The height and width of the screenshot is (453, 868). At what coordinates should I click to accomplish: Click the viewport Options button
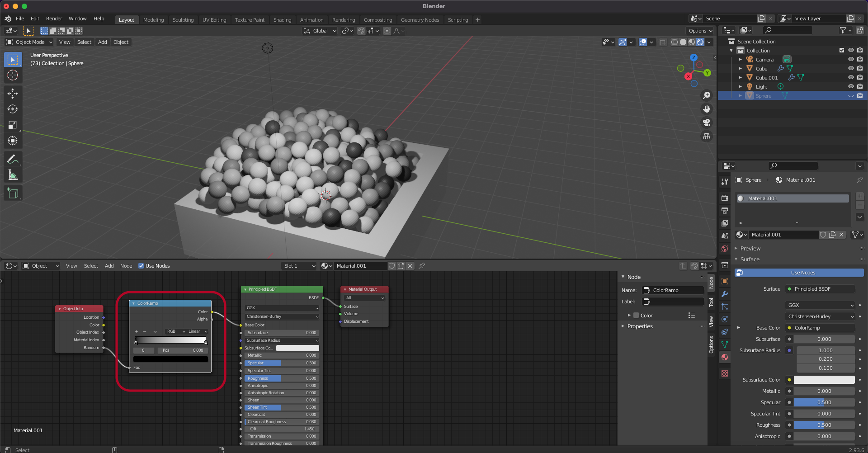700,31
